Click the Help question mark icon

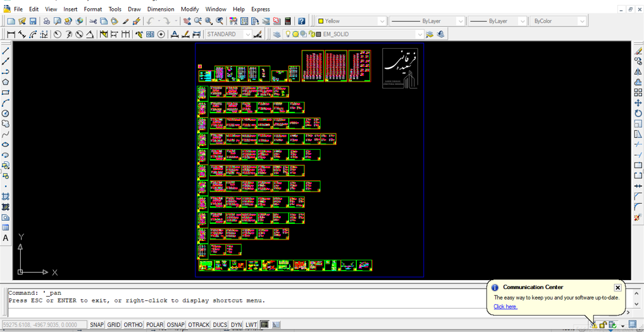[x=302, y=22]
